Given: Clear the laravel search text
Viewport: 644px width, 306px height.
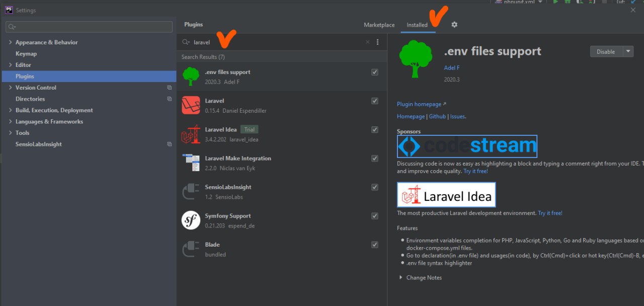Looking at the screenshot, I should click(x=367, y=42).
